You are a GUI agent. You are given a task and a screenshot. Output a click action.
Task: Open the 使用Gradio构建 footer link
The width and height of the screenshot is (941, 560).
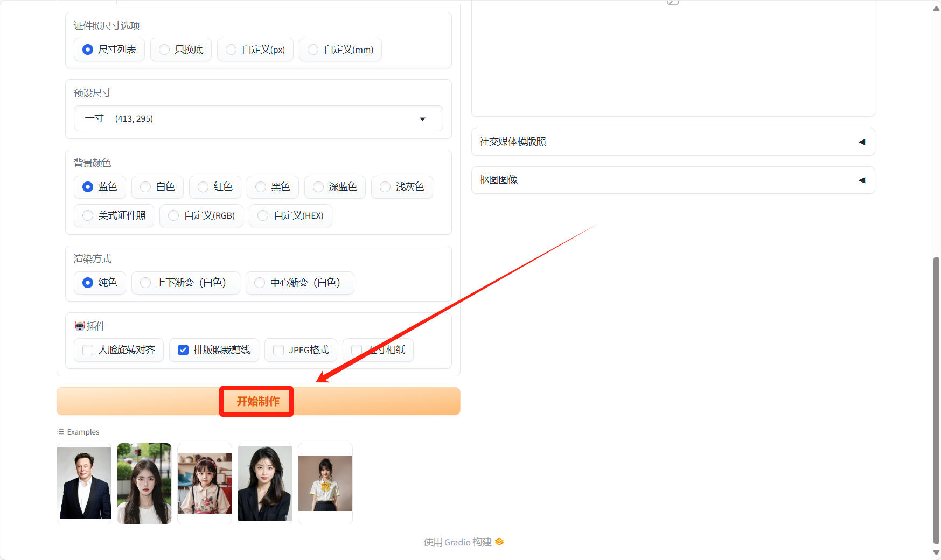(x=458, y=542)
